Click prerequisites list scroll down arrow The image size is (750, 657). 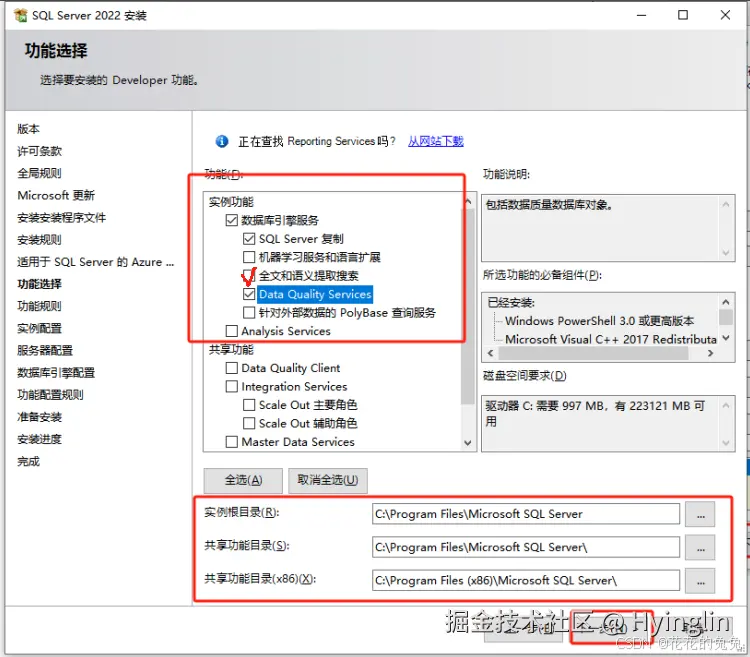coord(726,338)
